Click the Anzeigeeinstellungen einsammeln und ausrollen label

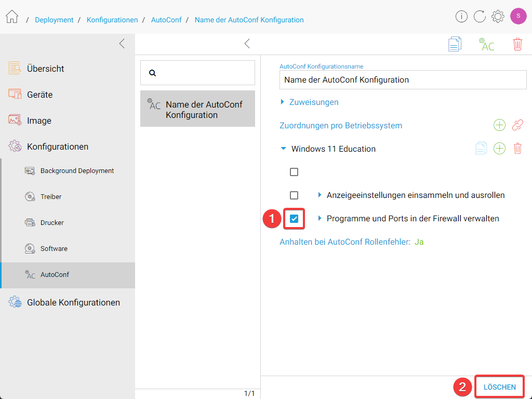[x=416, y=195]
